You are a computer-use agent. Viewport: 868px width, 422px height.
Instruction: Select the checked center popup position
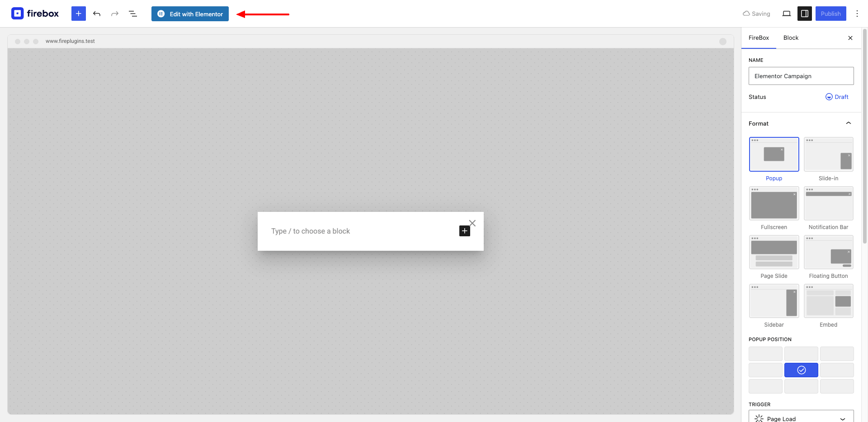pyautogui.click(x=801, y=370)
